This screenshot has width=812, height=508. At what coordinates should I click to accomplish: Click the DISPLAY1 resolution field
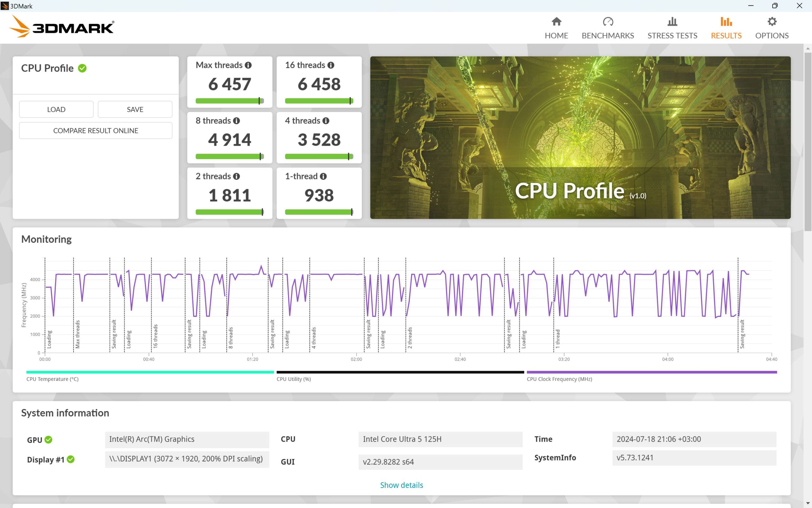[187, 459]
